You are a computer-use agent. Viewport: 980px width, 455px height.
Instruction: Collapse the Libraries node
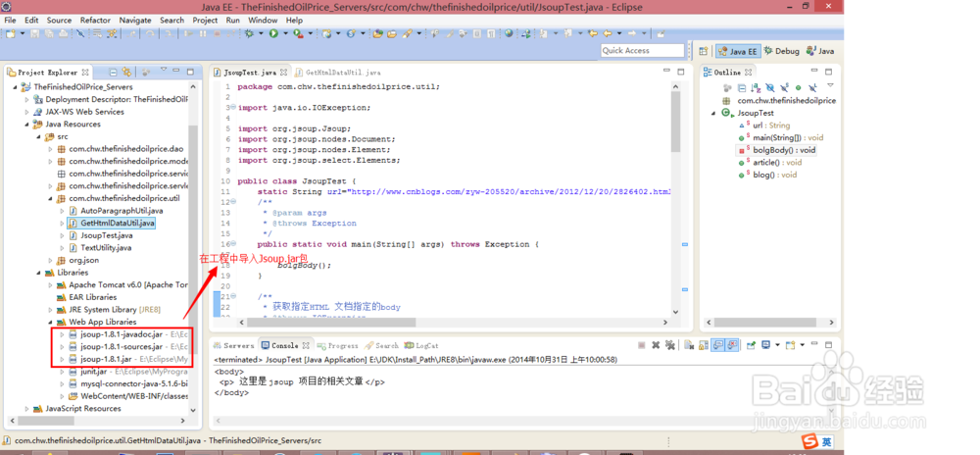coord(38,273)
